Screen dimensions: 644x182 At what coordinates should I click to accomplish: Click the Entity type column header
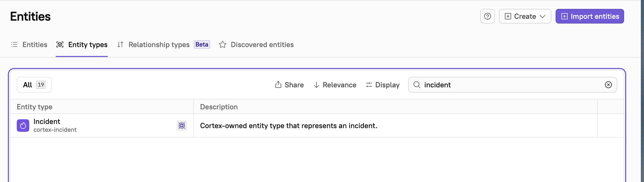(35, 107)
